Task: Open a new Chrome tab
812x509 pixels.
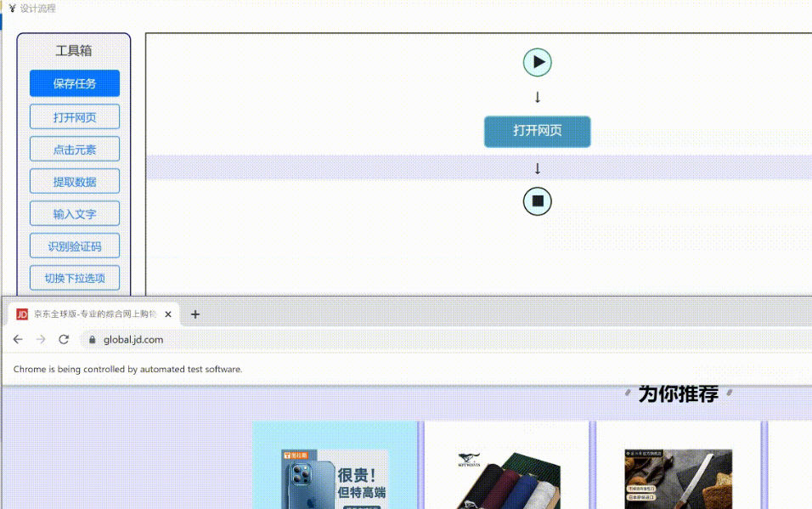Action: (x=195, y=314)
